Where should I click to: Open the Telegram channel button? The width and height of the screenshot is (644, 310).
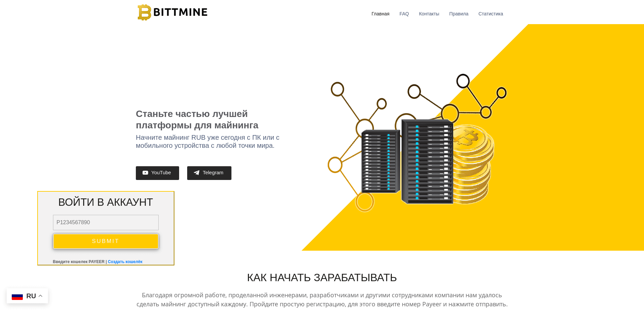(x=209, y=173)
